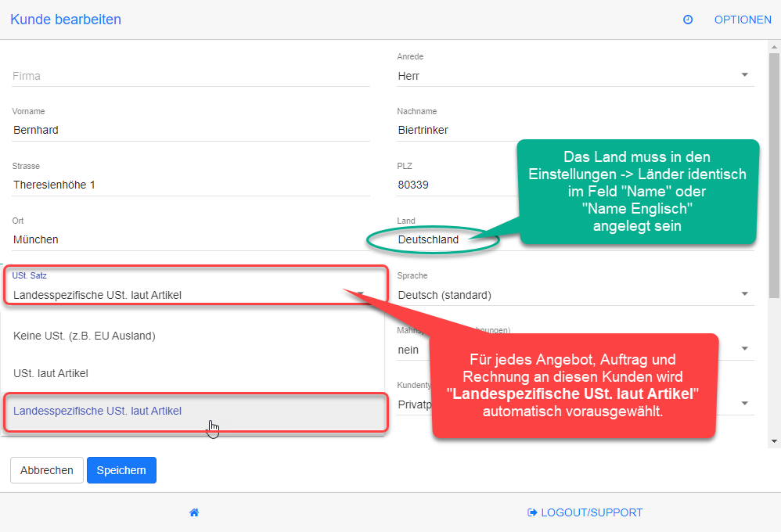The width and height of the screenshot is (781, 532).
Task: Click the scrollbar up arrow
Action: tap(774, 47)
